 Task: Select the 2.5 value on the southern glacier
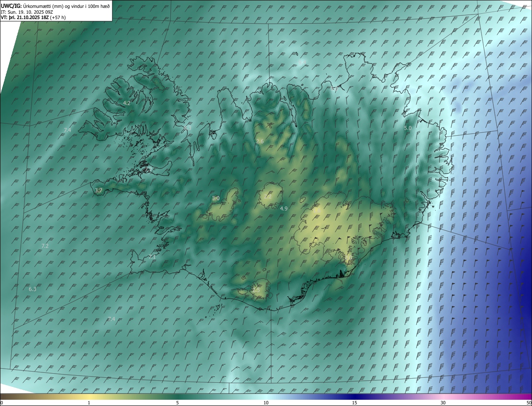(x=256, y=290)
